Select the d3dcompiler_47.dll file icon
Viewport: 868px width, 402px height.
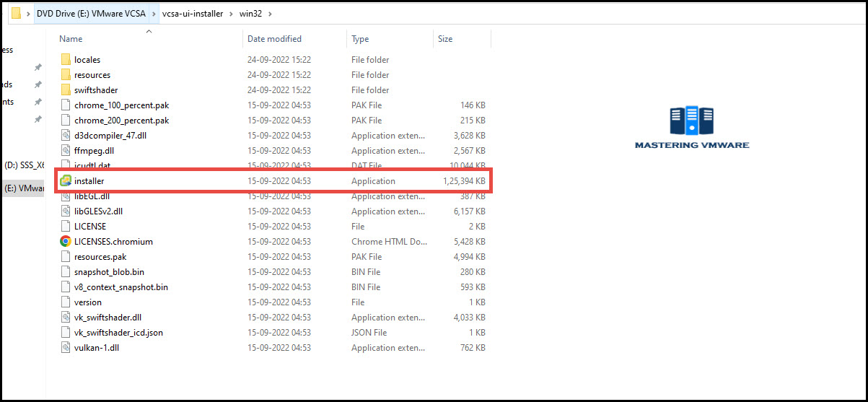pos(66,136)
